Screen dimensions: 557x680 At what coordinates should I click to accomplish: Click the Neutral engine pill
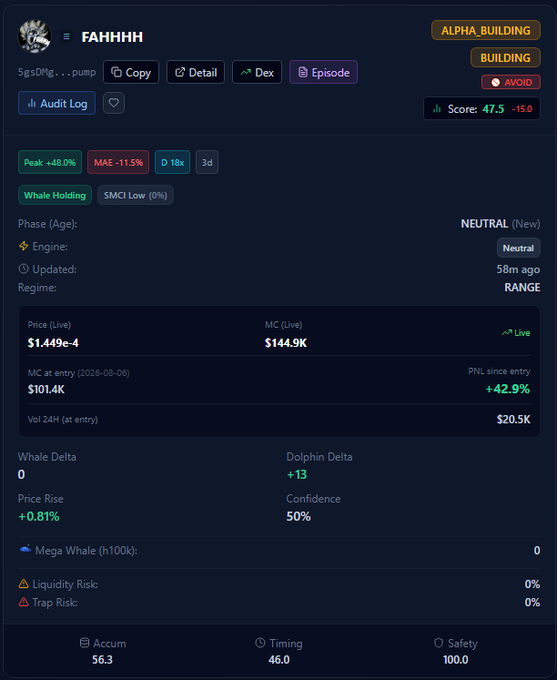518,248
